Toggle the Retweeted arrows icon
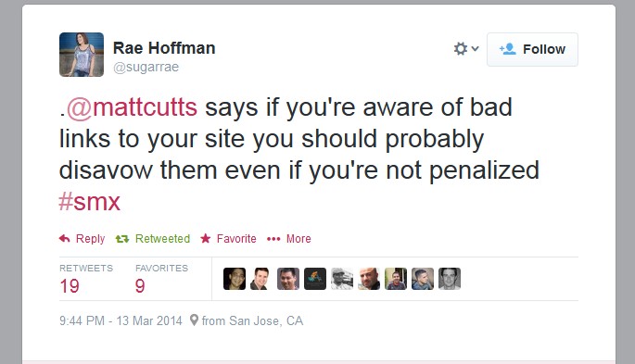The height and width of the screenshot is (364, 635). (121, 239)
